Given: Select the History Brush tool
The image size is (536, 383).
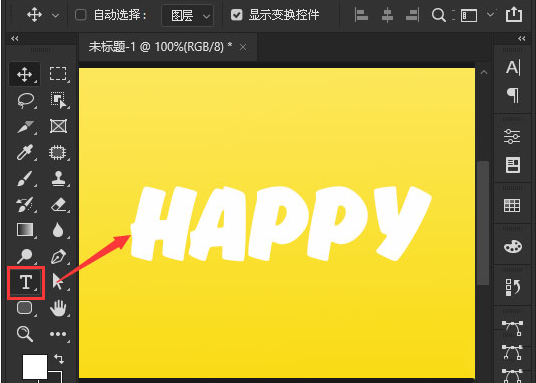Looking at the screenshot, I should 25,204.
